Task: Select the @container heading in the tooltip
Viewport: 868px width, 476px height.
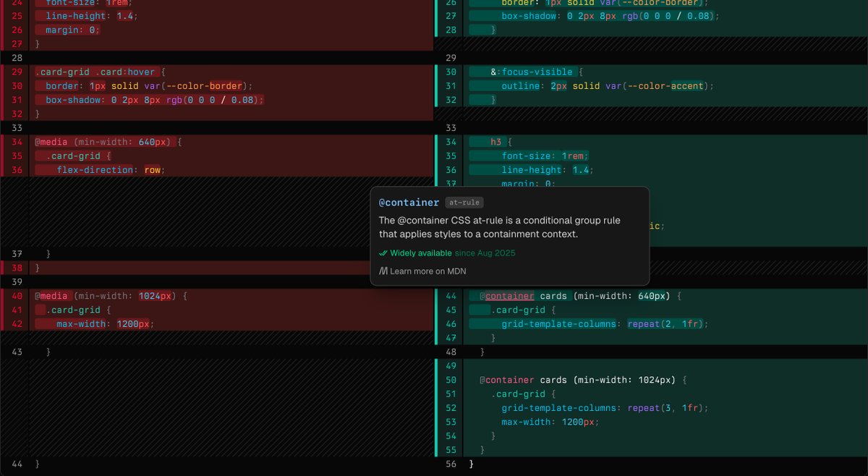Action: pyautogui.click(x=409, y=203)
